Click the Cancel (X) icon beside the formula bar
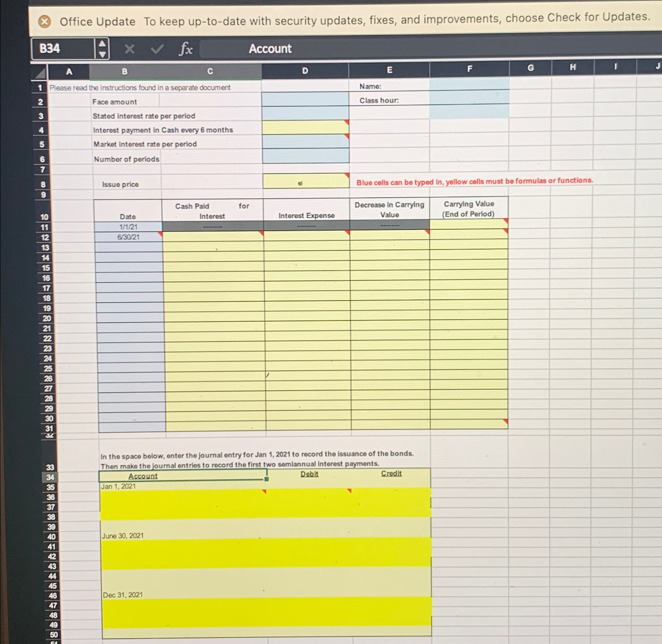The image size is (662, 644). tap(129, 49)
